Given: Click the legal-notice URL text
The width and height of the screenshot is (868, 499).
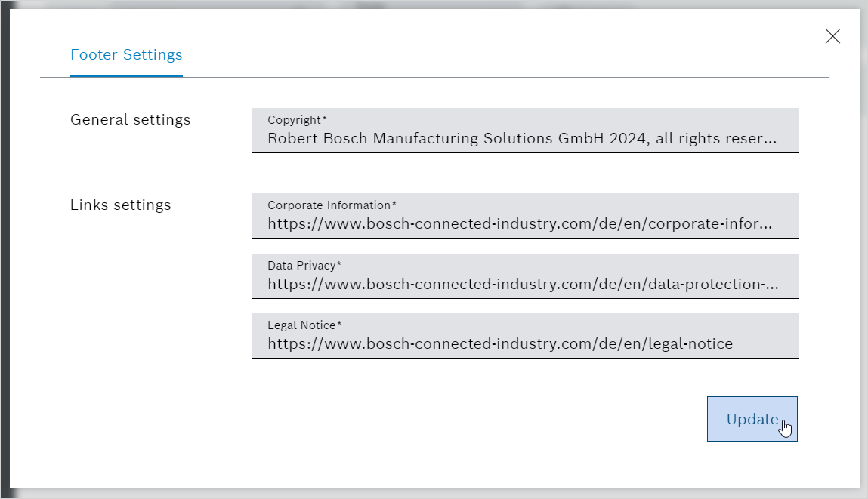Looking at the screenshot, I should point(500,344).
